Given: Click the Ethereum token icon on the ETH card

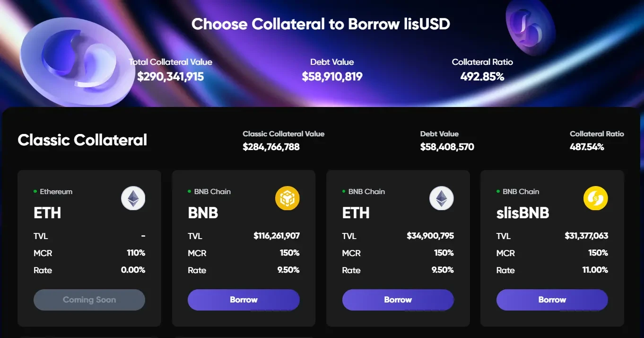Looking at the screenshot, I should pyautogui.click(x=133, y=198).
